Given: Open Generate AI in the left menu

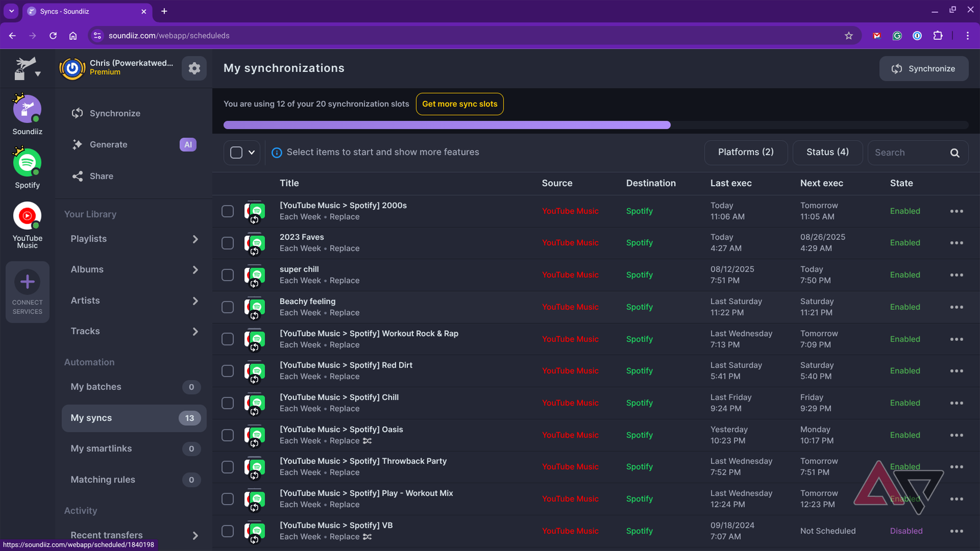Looking at the screenshot, I should tap(134, 145).
